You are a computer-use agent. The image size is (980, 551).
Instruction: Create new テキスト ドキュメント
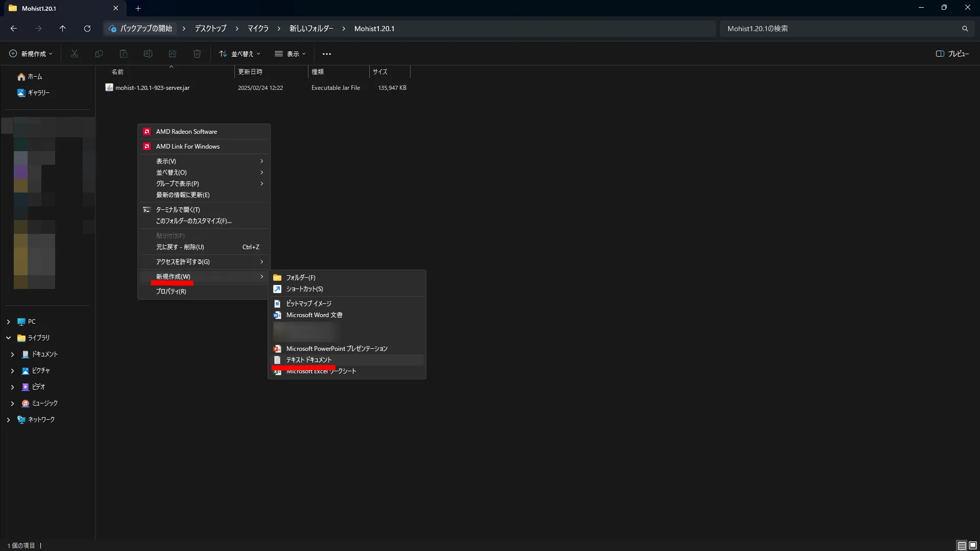(347, 360)
